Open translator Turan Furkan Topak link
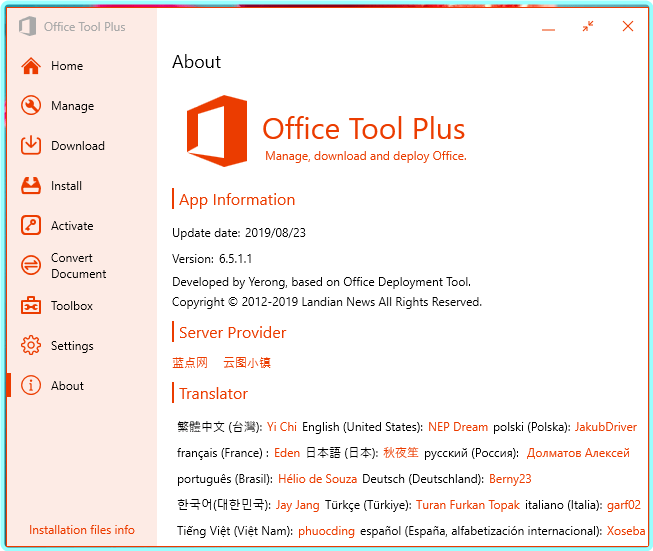Screen dimensions: 653x551 468,505
